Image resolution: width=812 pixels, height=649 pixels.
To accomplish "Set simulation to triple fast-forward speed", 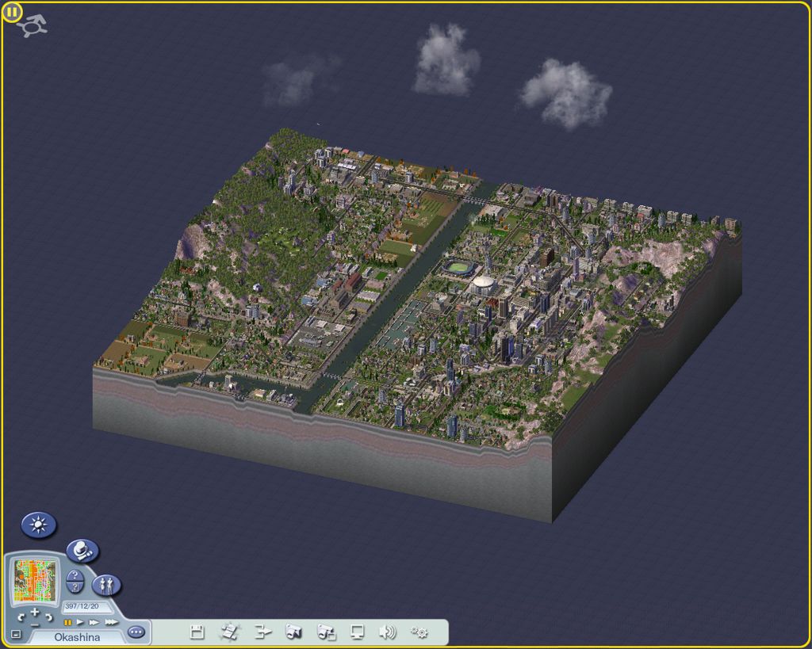I will click(x=111, y=622).
